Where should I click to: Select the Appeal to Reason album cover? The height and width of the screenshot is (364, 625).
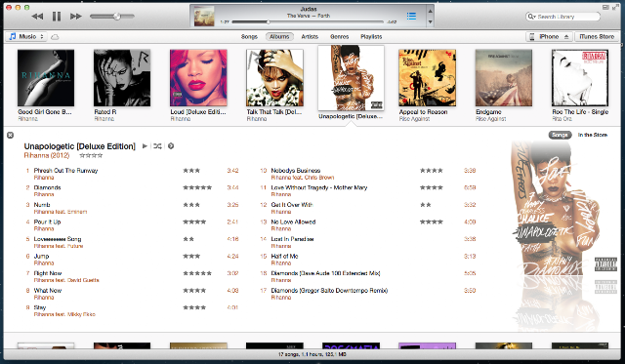point(428,78)
